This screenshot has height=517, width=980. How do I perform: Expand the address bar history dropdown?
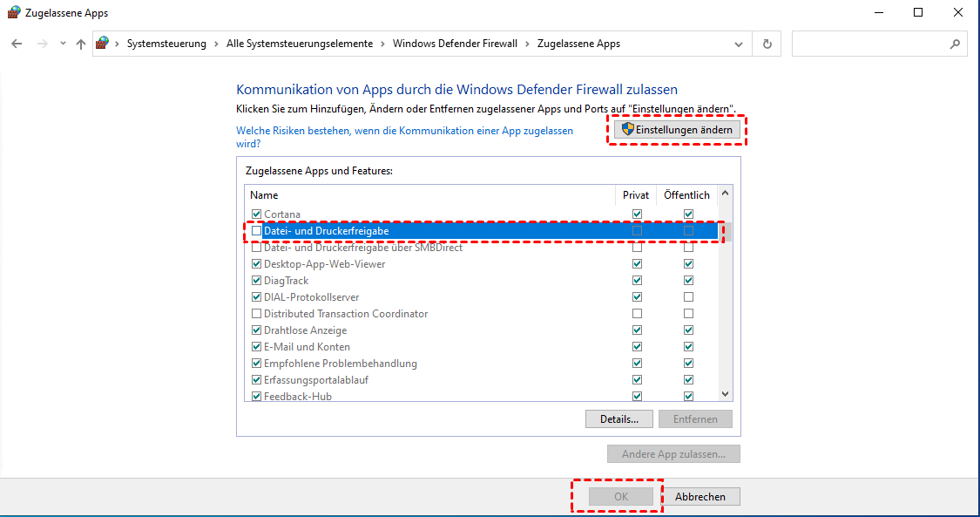739,44
